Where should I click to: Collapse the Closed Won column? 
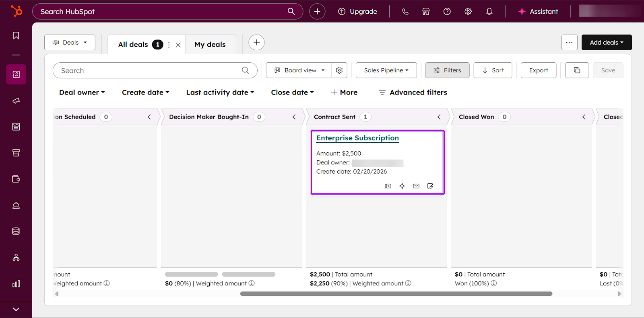584,117
